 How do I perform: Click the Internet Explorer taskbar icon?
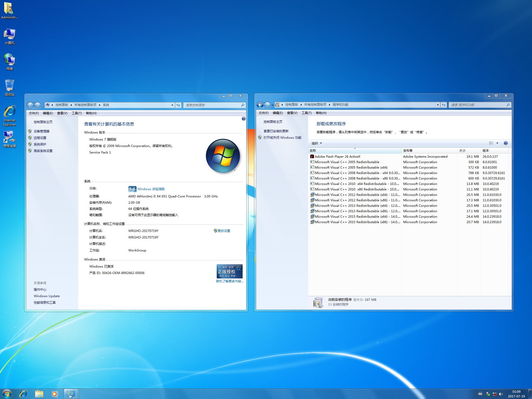[23, 394]
